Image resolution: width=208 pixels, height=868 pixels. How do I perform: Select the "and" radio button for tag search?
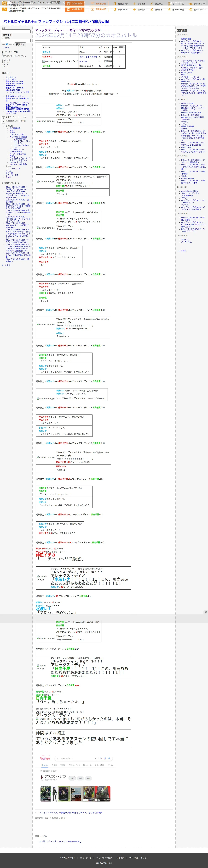7,44
